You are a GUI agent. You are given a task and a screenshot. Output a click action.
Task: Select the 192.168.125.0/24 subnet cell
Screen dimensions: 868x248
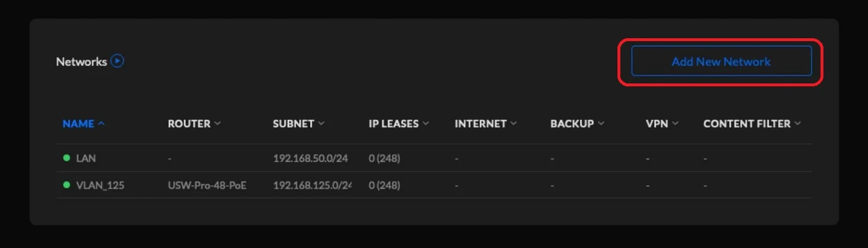click(x=312, y=186)
